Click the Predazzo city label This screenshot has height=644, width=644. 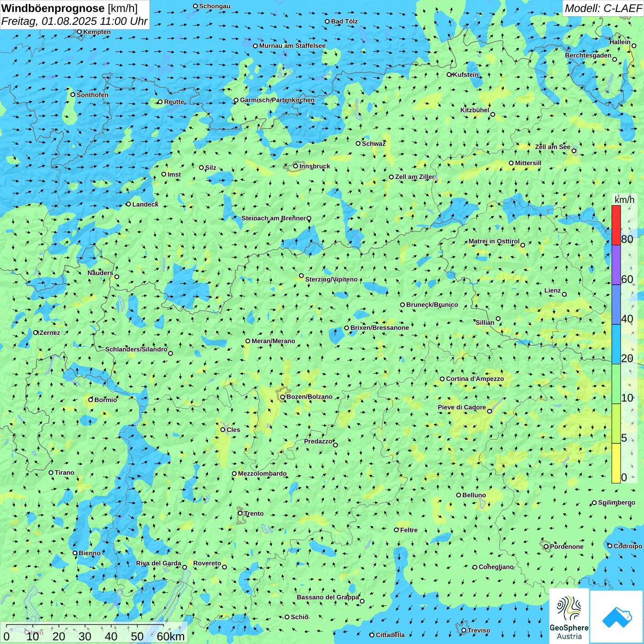[x=318, y=441]
